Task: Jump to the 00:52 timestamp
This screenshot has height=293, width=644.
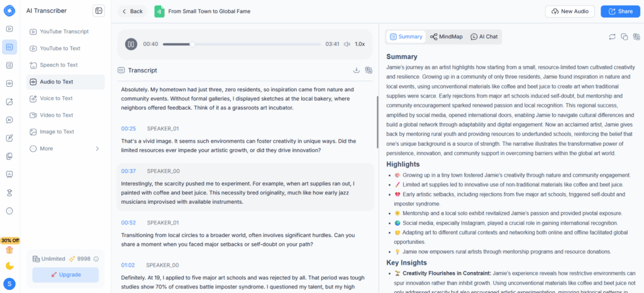Action: (128, 223)
